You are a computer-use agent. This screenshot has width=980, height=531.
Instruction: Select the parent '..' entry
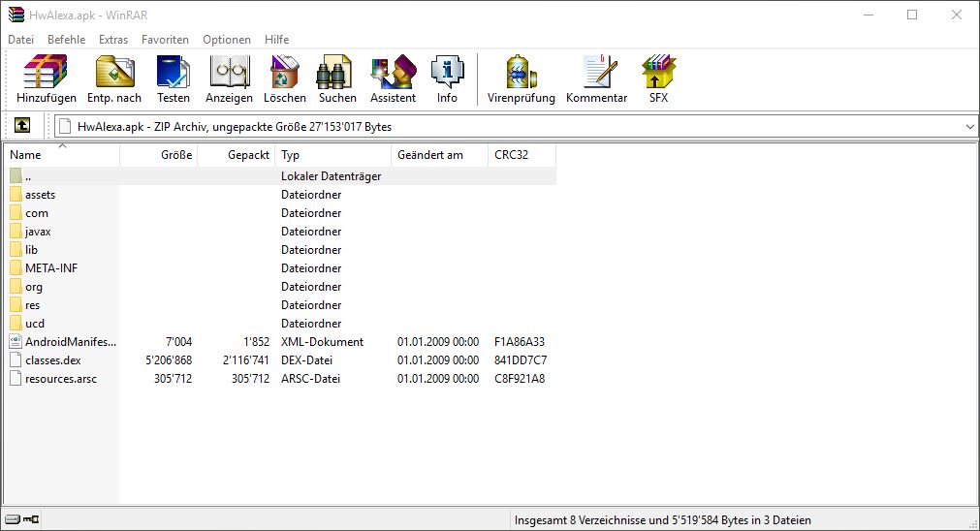(x=280, y=176)
